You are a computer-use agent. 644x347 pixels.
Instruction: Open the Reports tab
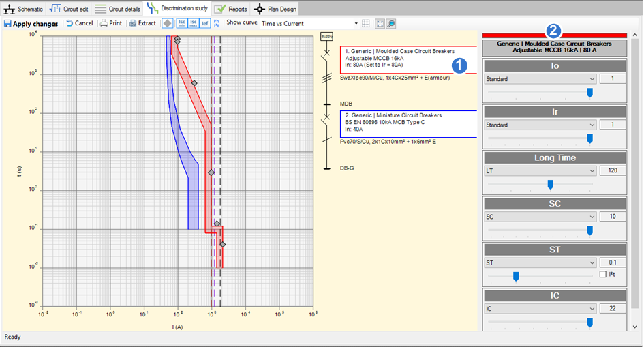(231, 9)
